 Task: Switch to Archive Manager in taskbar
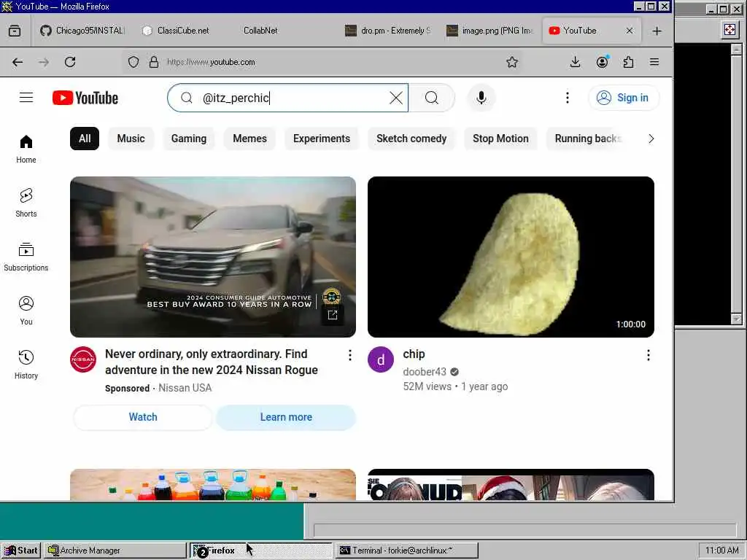pos(115,551)
